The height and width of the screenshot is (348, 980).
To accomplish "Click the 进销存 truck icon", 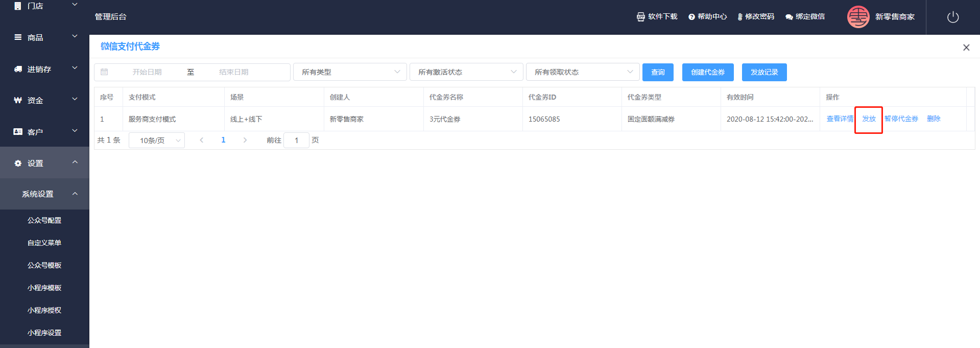I will point(18,69).
